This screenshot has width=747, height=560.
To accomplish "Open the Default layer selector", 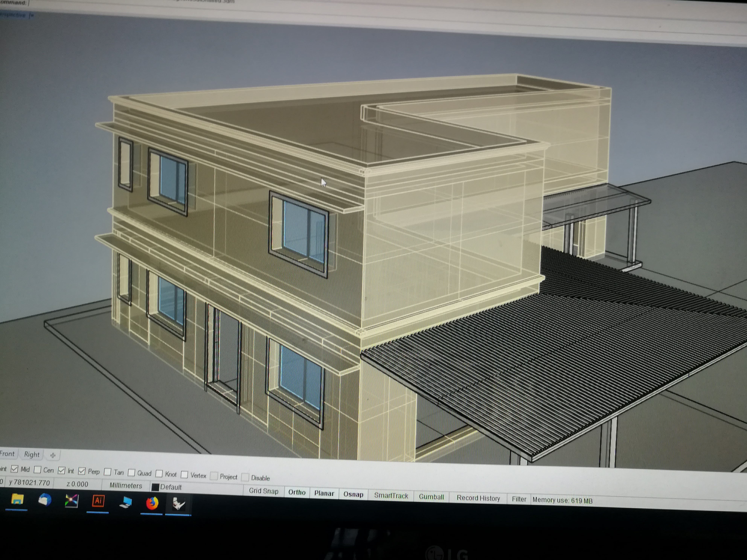I will pos(171,487).
